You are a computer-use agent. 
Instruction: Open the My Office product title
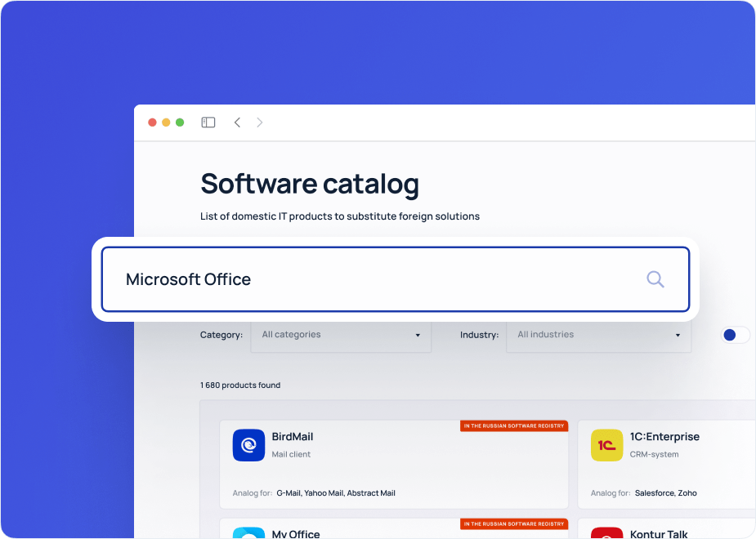coord(296,534)
